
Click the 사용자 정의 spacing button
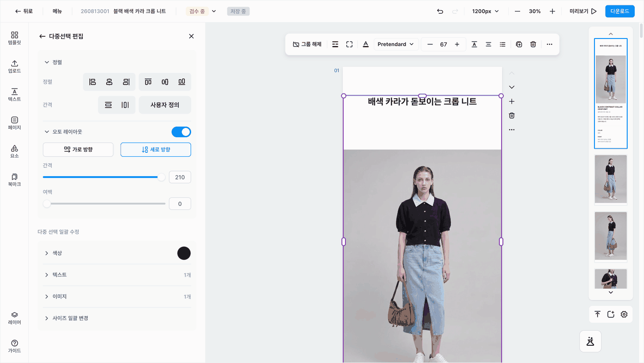[165, 105]
